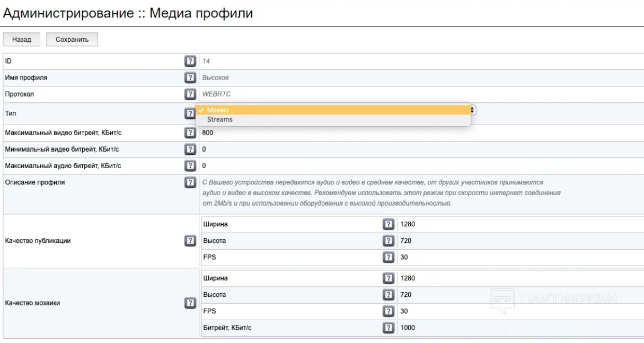
Task: Click help icon next to ID field
Action: pyautogui.click(x=190, y=61)
